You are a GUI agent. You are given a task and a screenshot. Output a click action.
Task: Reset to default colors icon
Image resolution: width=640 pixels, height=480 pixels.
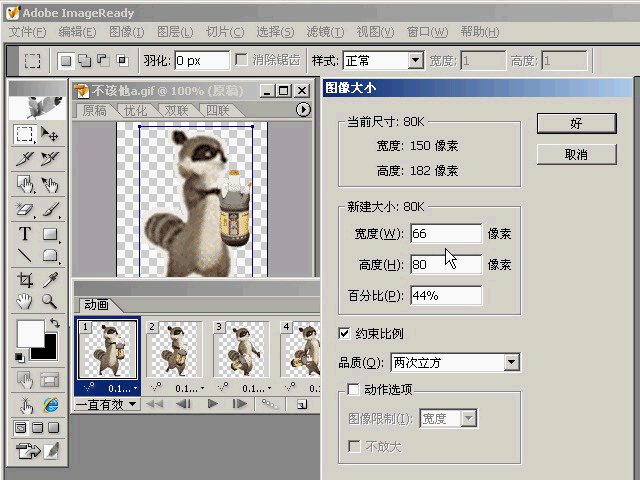click(x=19, y=358)
